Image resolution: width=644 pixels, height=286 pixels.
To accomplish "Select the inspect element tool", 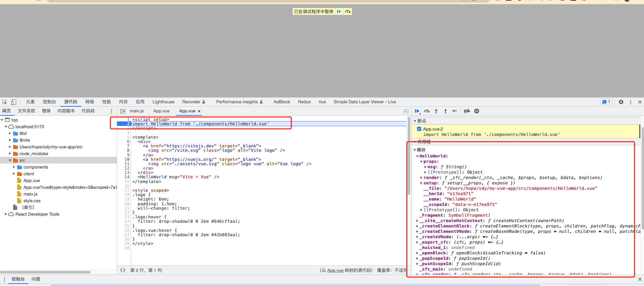I will (5, 102).
